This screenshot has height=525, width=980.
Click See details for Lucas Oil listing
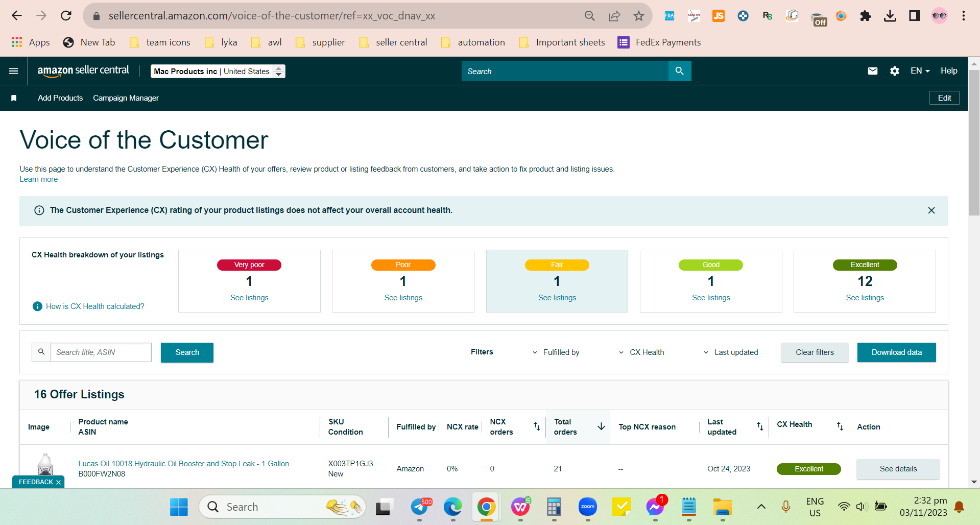[898, 469]
